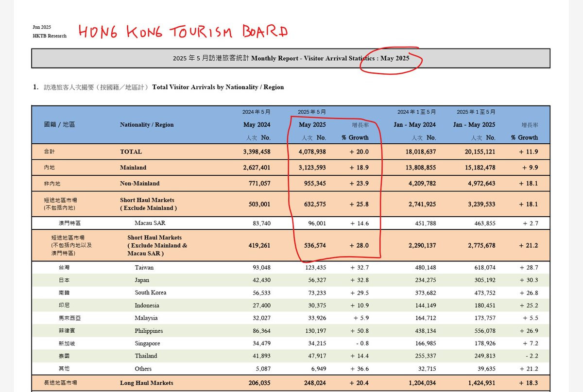Click South Korea growth '+ 29.5'

coord(359,293)
